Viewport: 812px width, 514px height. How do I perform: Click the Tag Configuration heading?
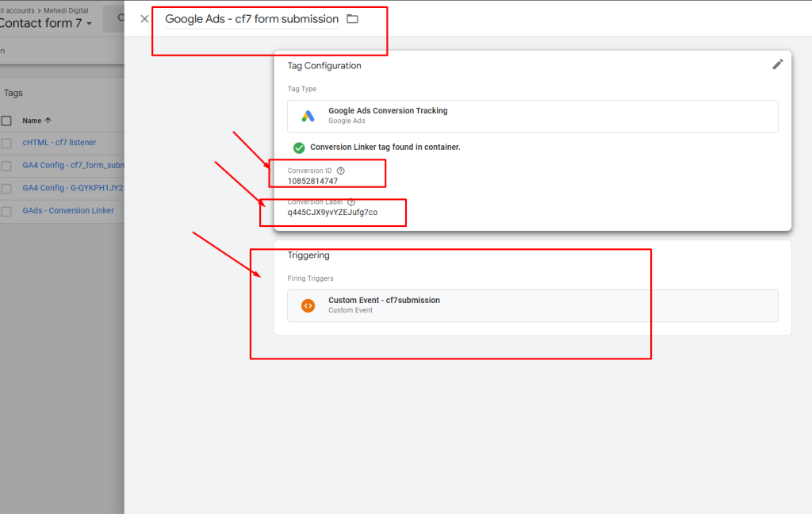pyautogui.click(x=324, y=66)
